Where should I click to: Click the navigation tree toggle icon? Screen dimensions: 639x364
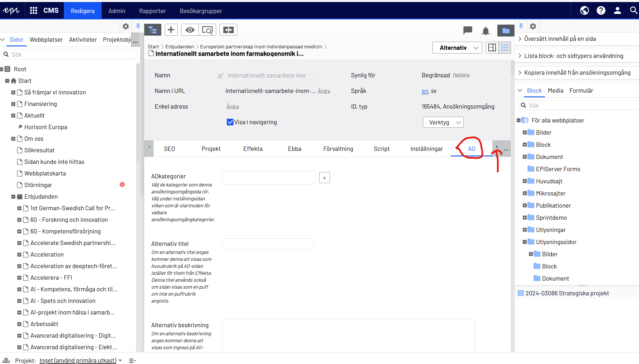pyautogui.click(x=153, y=30)
